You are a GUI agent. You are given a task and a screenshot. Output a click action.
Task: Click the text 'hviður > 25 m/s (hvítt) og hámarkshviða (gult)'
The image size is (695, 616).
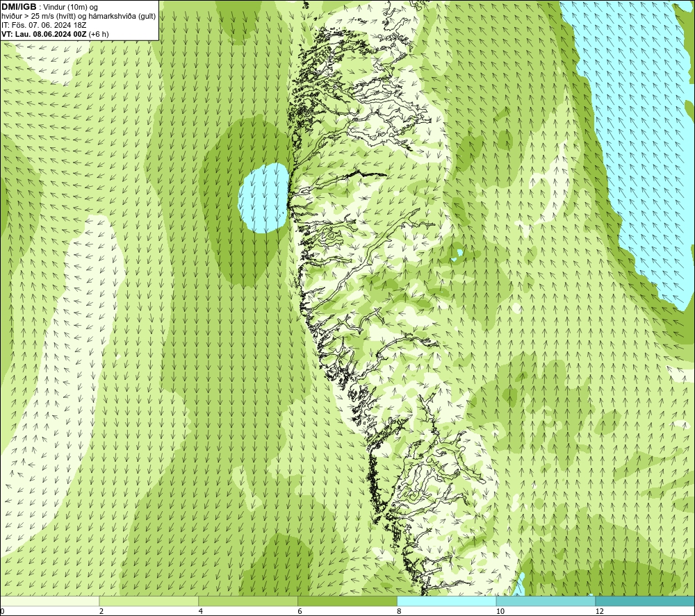[x=79, y=17]
